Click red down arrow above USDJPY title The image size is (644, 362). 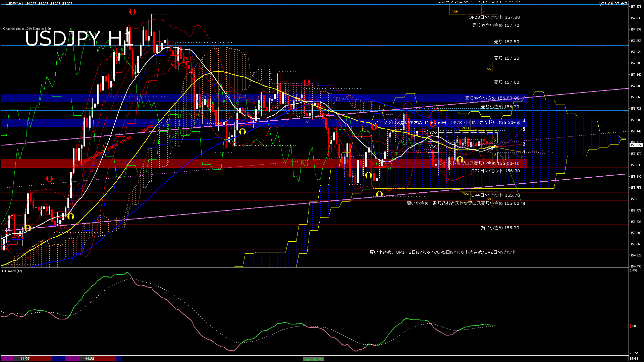pos(132,12)
